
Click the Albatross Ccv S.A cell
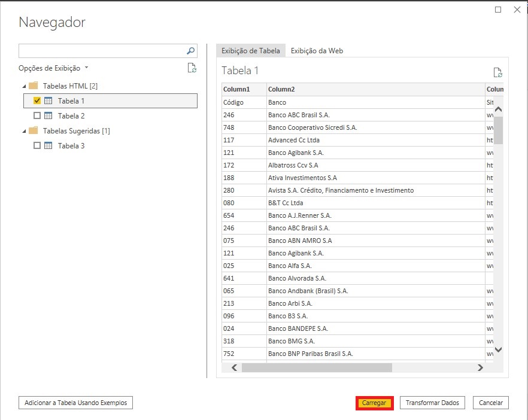point(376,165)
